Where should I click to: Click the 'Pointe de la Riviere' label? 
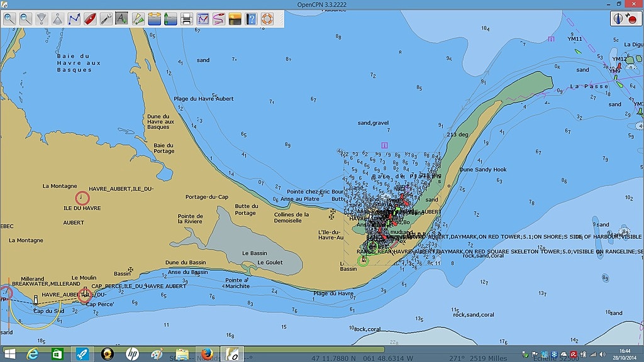click(x=190, y=219)
